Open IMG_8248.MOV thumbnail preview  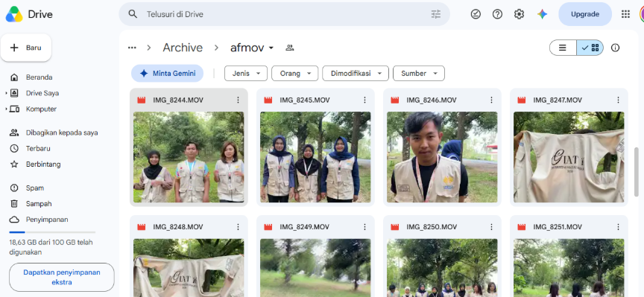click(189, 268)
